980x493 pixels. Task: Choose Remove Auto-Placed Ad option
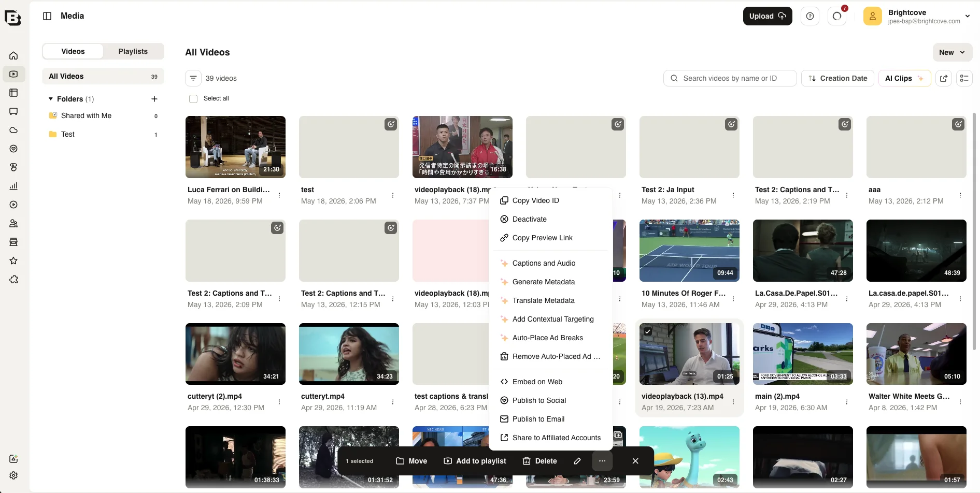click(x=551, y=356)
